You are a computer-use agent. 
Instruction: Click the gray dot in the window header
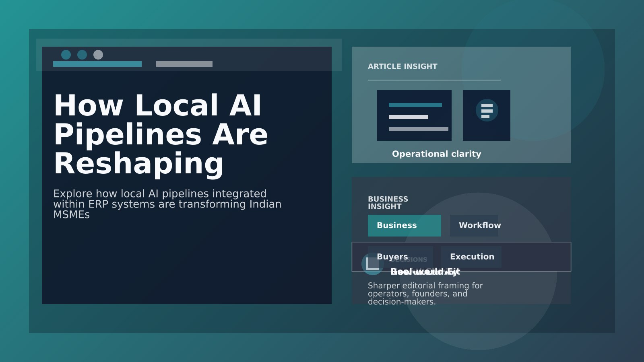[x=98, y=55]
